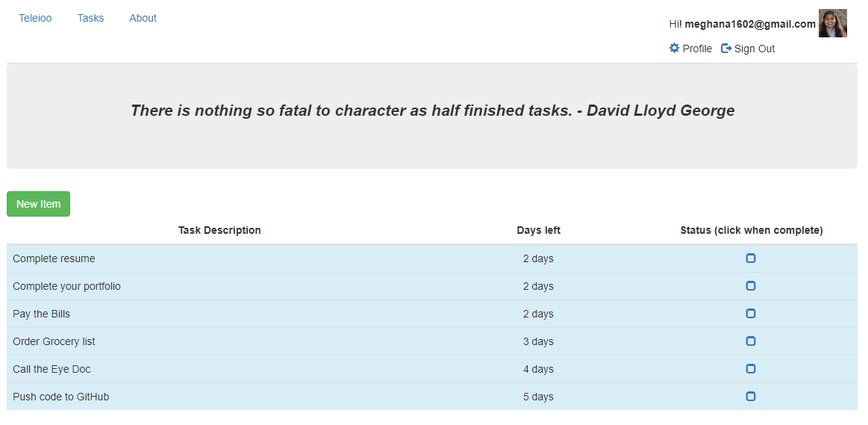Open the About page
The image size is (868, 425).
143,18
